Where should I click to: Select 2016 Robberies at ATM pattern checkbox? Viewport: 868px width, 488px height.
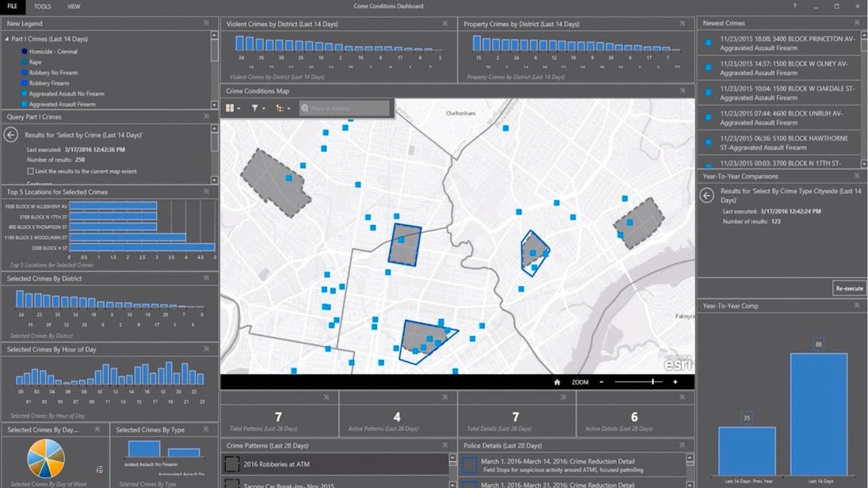pyautogui.click(x=233, y=464)
